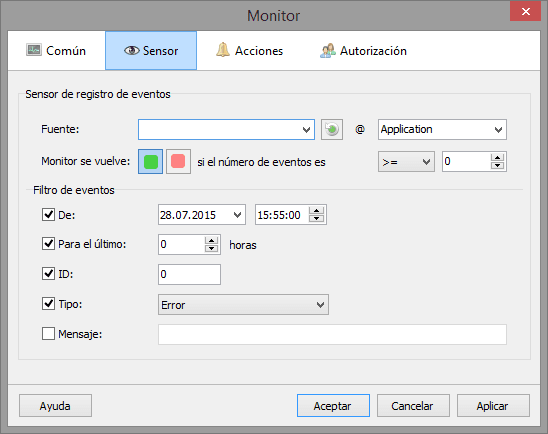Enable the Mensaje: filter checkbox
The height and width of the screenshot is (434, 548).
coord(48,333)
